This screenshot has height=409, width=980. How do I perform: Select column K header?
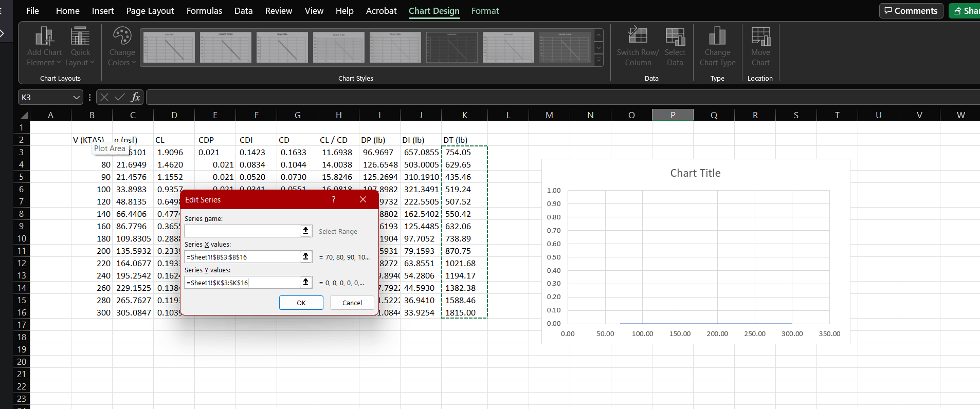coord(464,115)
